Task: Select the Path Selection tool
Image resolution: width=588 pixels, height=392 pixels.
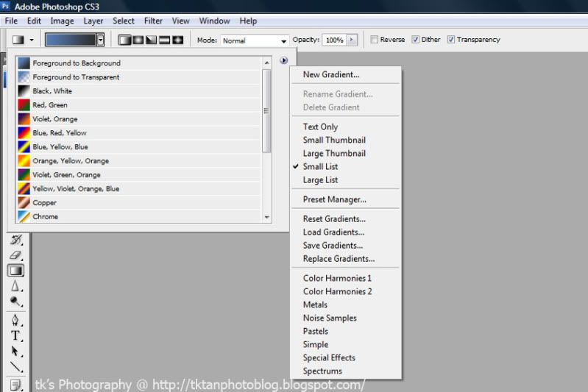Action: pos(15,351)
